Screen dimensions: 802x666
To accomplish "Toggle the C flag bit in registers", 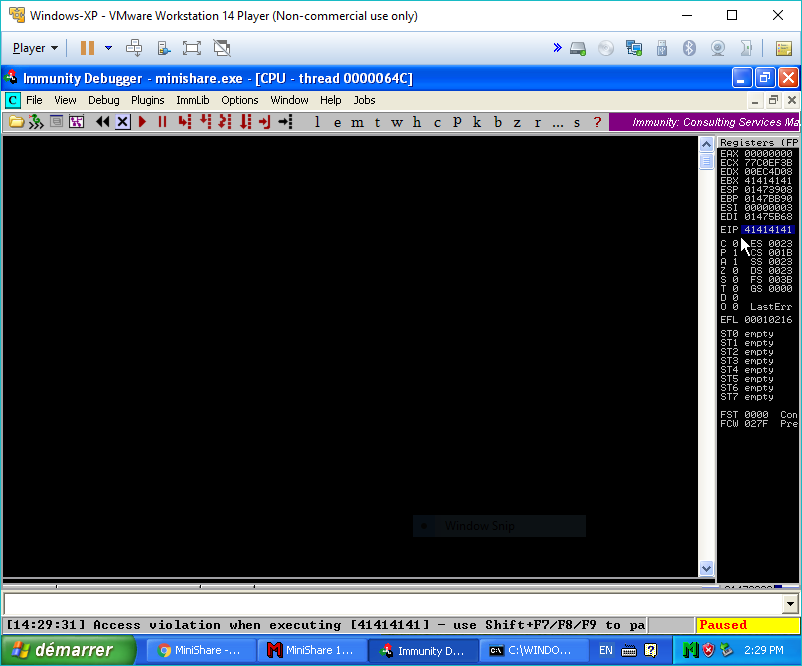I will (x=736, y=244).
